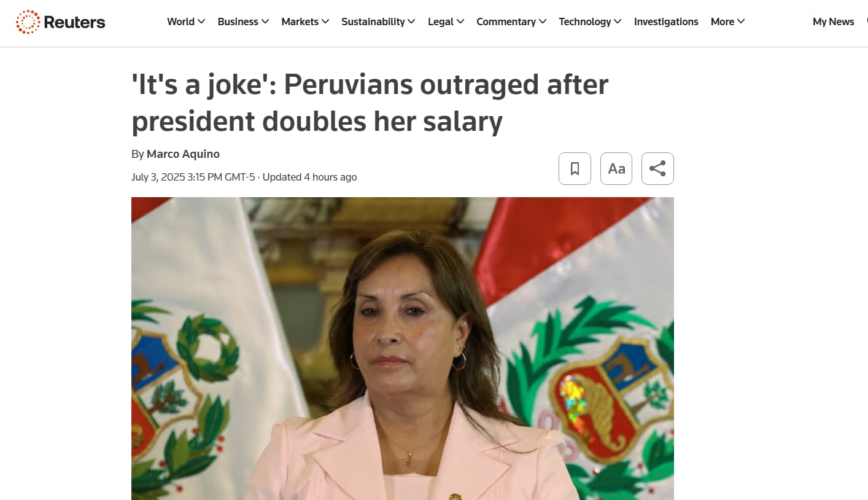Open the Sustainability nav menu

pos(378,21)
